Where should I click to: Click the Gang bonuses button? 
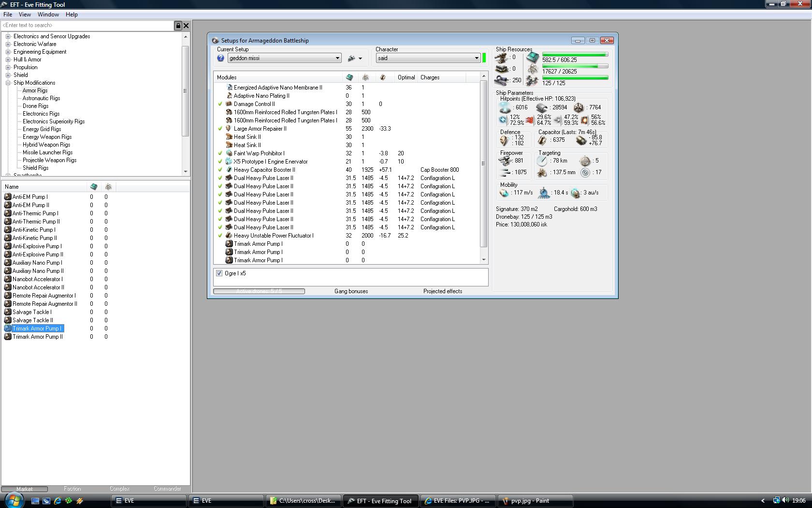point(351,291)
